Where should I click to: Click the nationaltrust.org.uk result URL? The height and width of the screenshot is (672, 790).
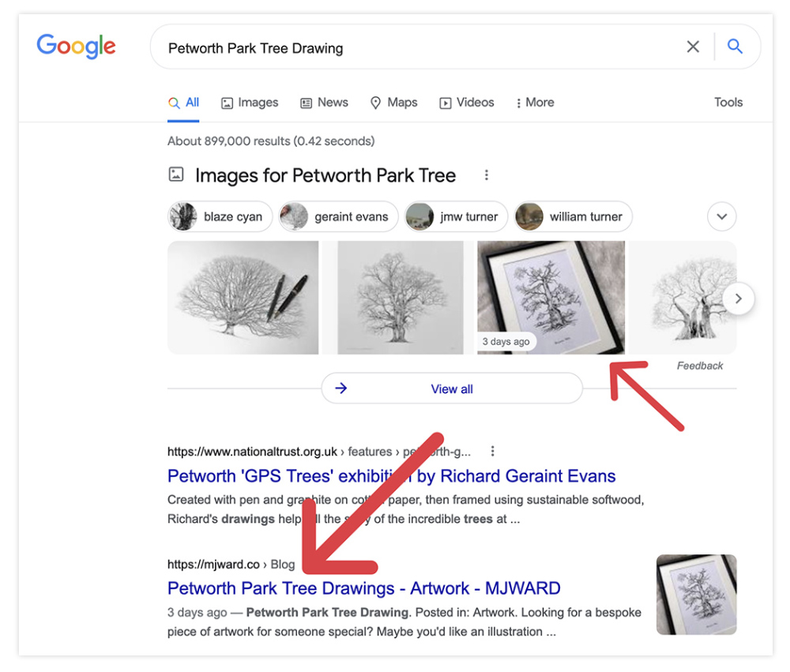pos(319,452)
